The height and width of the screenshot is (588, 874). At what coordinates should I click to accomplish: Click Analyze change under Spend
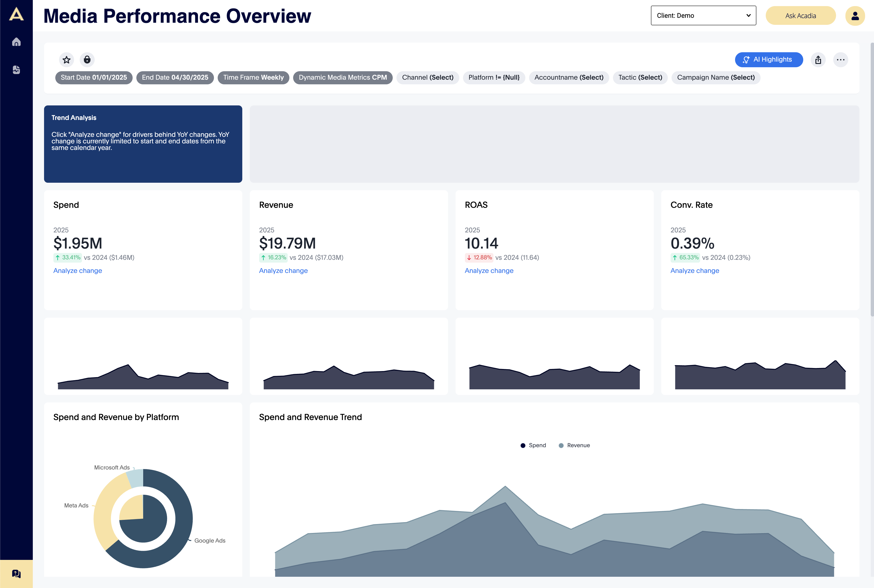pos(77,270)
